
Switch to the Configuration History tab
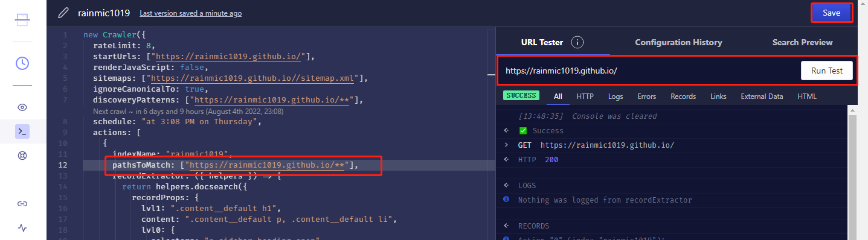click(x=678, y=42)
